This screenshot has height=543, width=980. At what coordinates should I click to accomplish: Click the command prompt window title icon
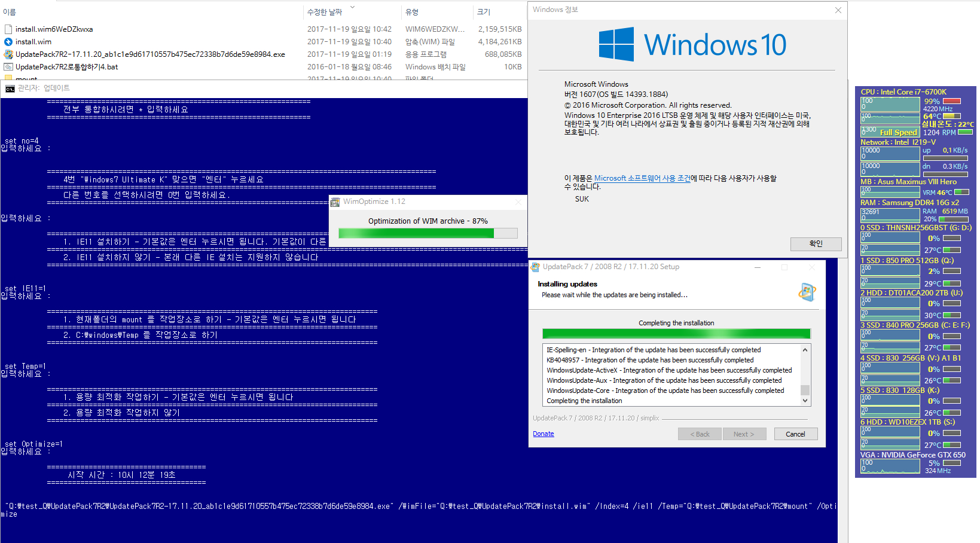tap(10, 89)
